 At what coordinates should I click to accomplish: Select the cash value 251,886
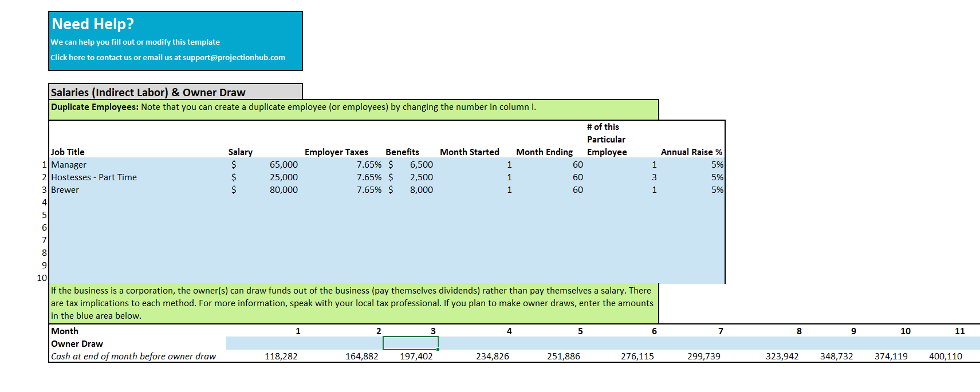[x=564, y=357]
